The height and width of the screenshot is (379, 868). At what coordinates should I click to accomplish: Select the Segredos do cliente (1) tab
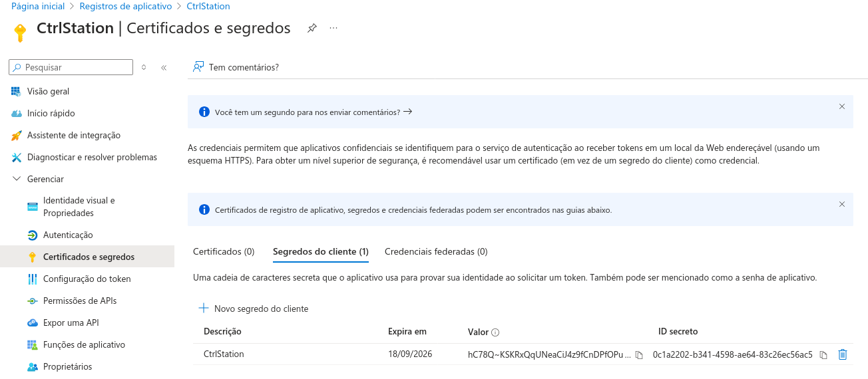tap(320, 252)
